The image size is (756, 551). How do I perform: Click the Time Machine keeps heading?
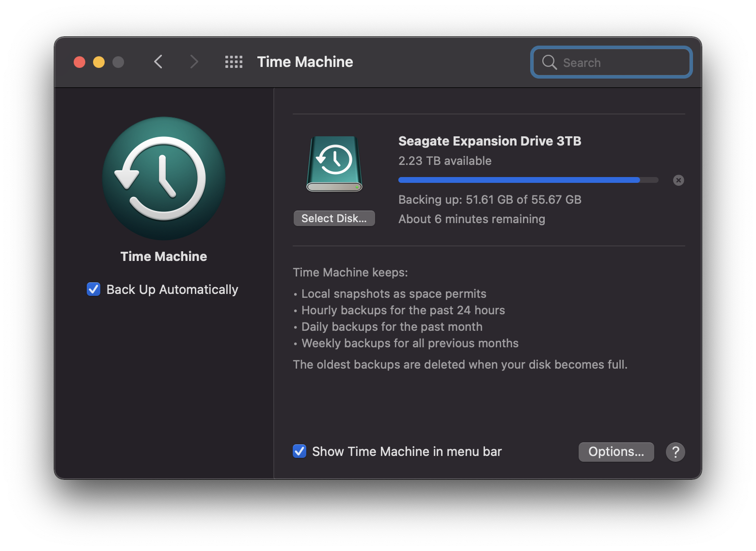click(x=350, y=273)
